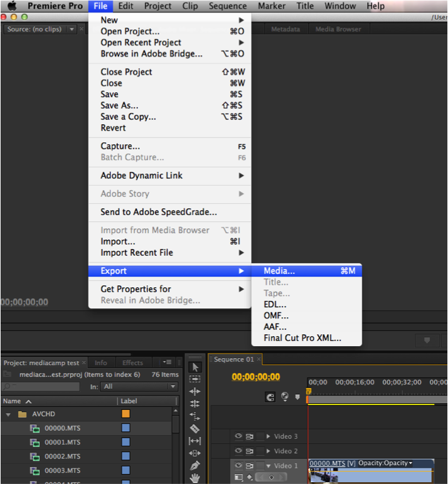Select the Selection arrow tool
The height and width of the screenshot is (484, 448).
195,367
